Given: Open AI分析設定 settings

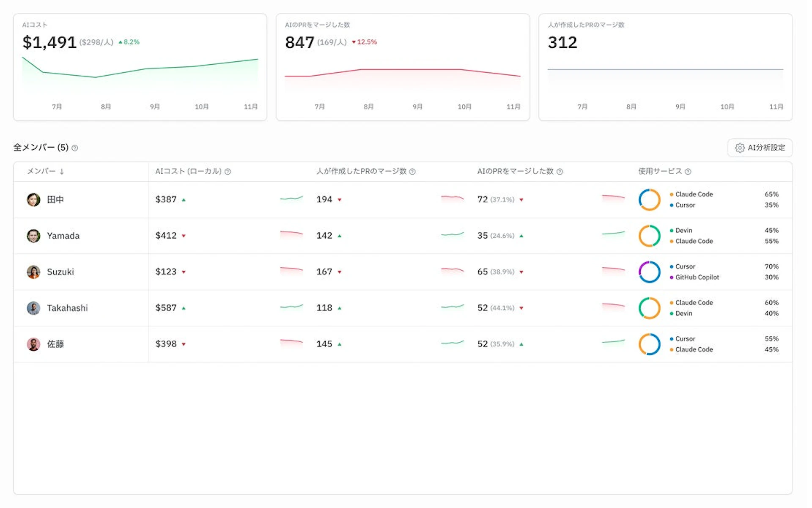Looking at the screenshot, I should click(x=760, y=148).
